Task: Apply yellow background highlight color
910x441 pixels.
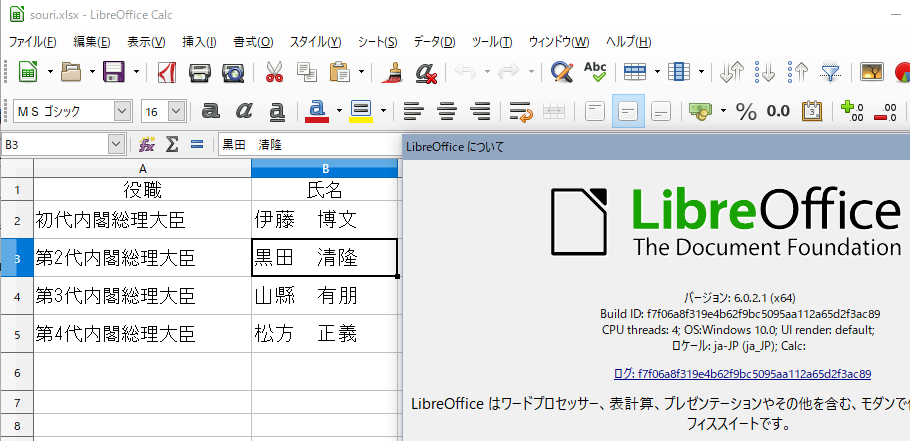Action: point(361,111)
